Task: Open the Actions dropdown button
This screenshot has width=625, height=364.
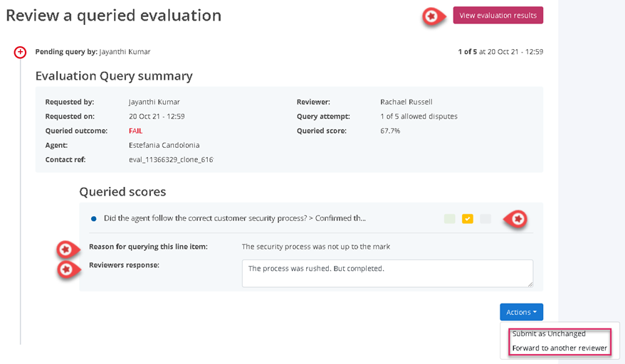Action: click(x=521, y=312)
